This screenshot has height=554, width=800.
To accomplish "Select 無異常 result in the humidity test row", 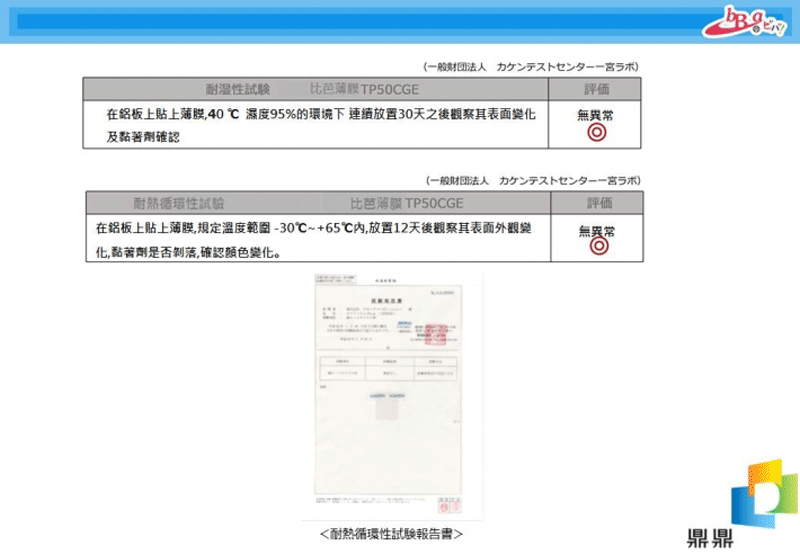I will pyautogui.click(x=596, y=115).
